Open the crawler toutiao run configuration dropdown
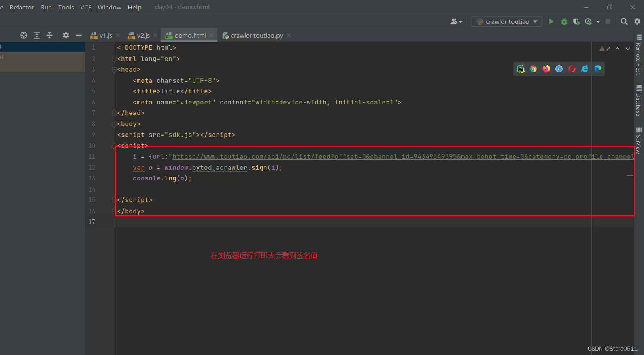 click(x=507, y=21)
